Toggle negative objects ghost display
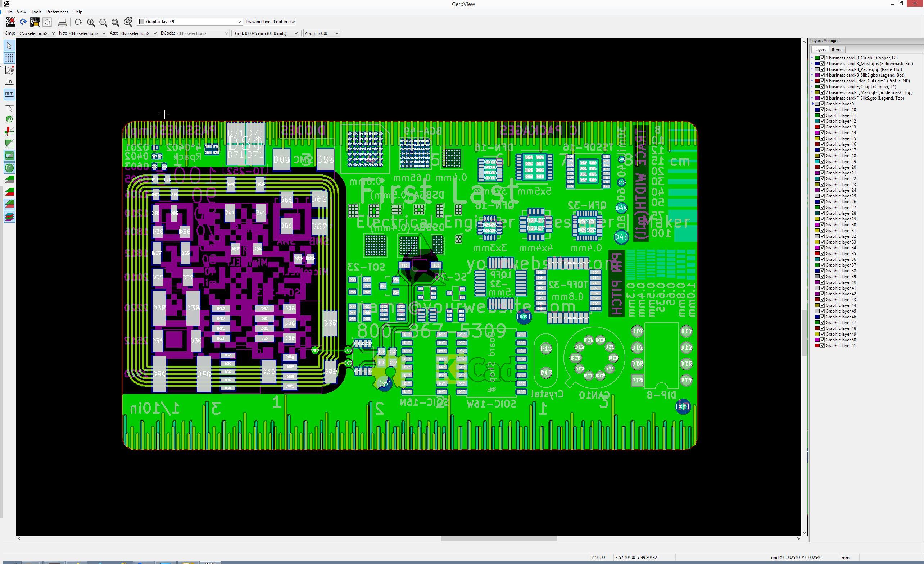Screen dimensions: 924x564 pos(9,156)
